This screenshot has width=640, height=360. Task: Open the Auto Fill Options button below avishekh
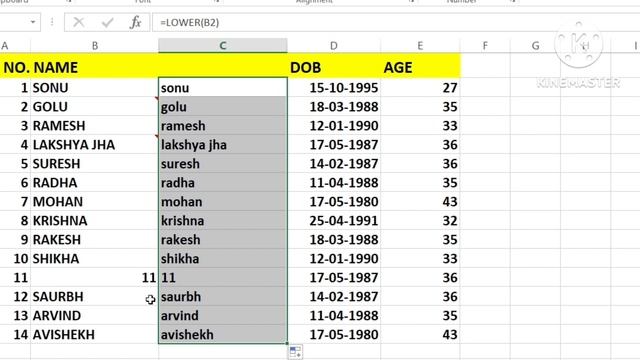point(295,352)
